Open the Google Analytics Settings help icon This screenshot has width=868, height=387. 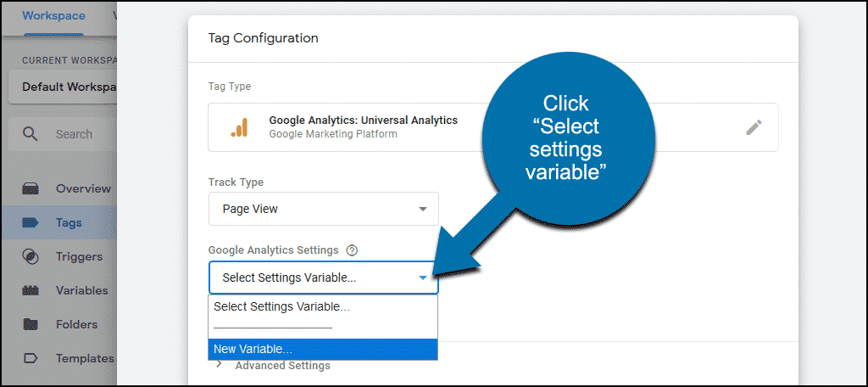352,250
